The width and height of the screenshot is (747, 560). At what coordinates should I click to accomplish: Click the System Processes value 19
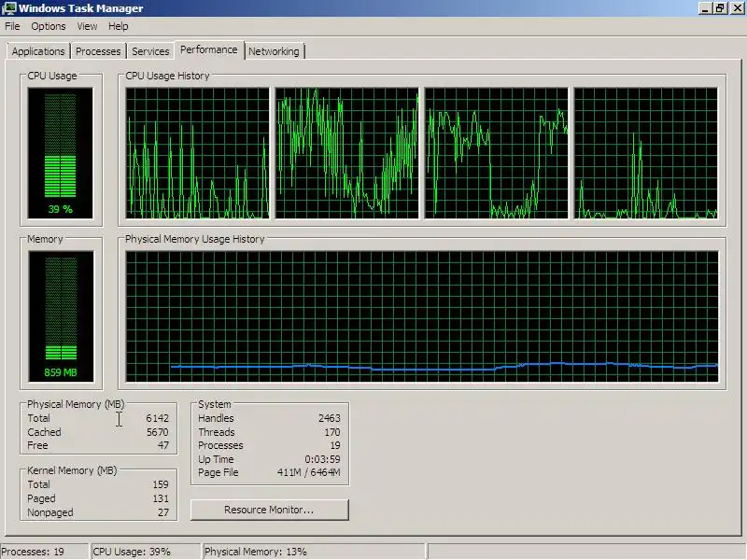[x=335, y=446]
